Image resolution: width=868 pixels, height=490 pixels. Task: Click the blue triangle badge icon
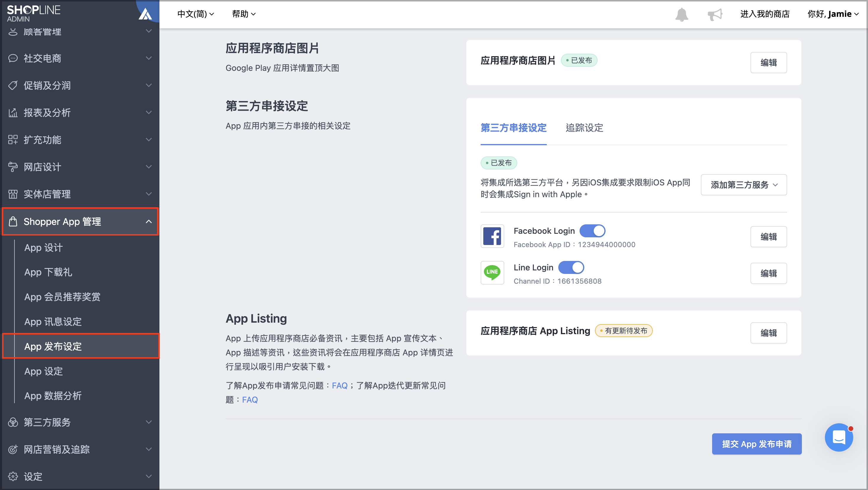145,14
